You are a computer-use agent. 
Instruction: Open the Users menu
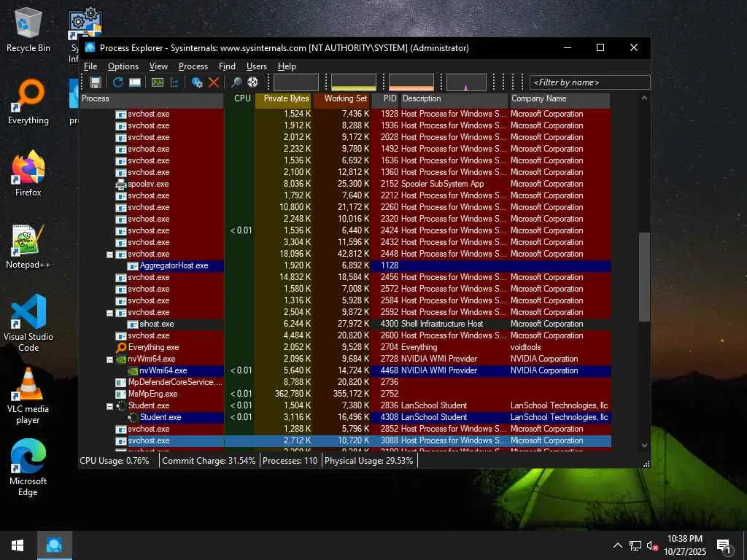point(256,66)
